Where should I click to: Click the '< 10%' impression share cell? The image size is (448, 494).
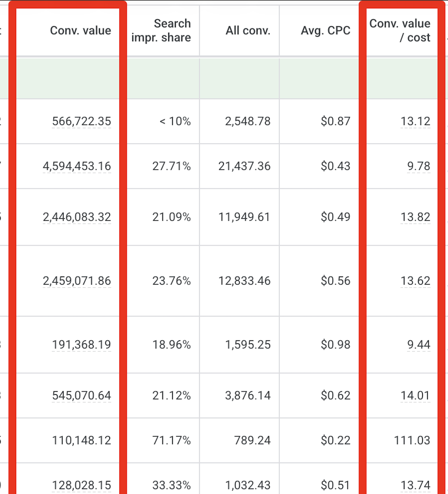click(175, 121)
